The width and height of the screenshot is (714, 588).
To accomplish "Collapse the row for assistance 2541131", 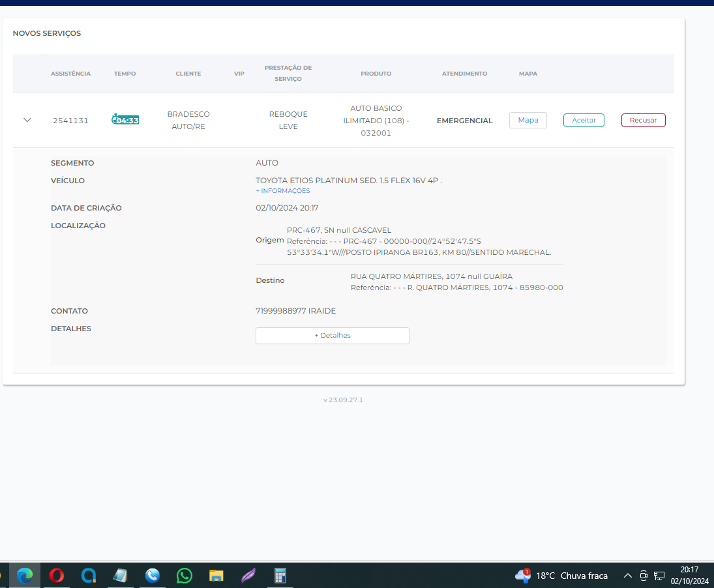I will 27,120.
